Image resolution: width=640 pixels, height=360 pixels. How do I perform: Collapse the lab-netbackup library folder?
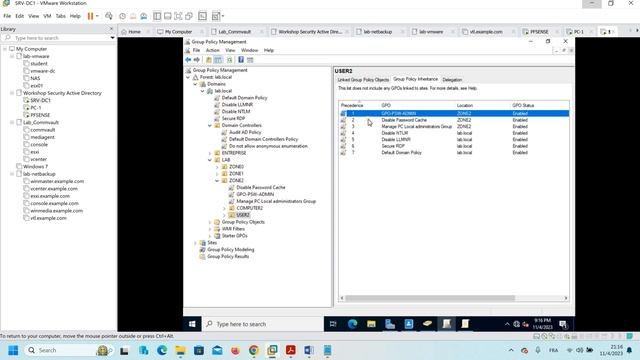[x=12, y=174]
